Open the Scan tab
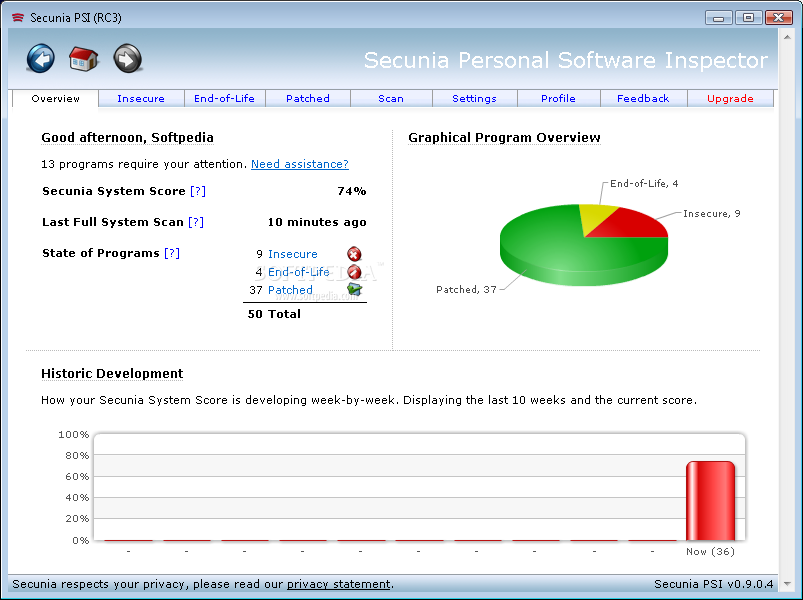803x600 pixels. [391, 98]
